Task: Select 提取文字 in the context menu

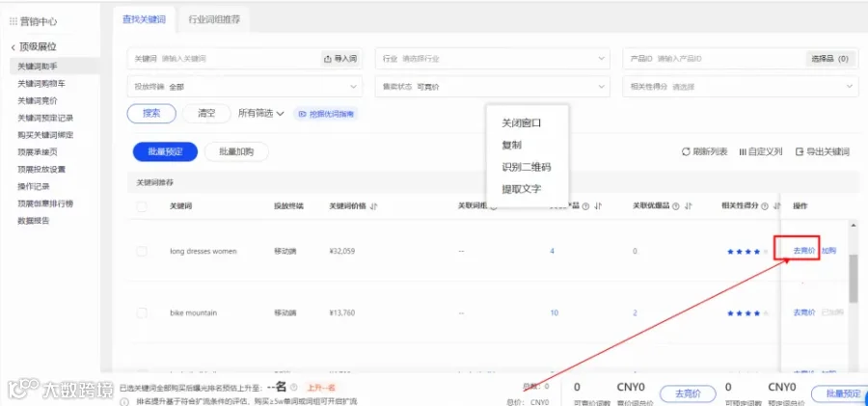Action: (521, 189)
